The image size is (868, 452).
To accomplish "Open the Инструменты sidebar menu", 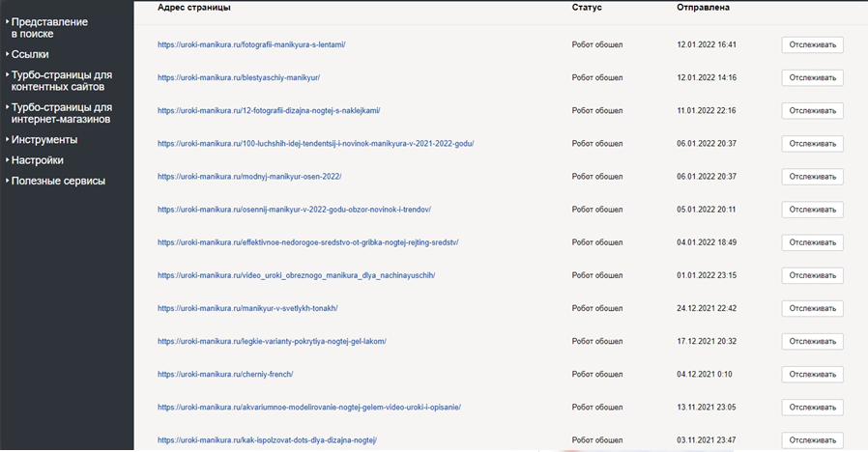I will [44, 140].
